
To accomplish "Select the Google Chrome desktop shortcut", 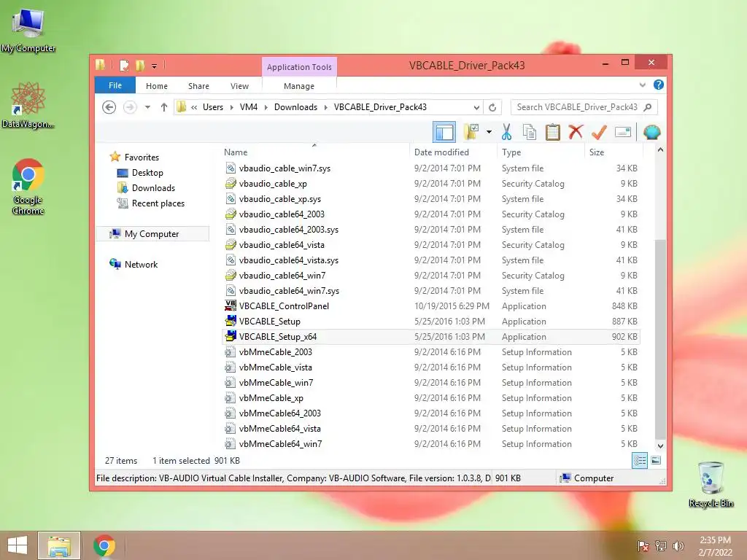I will click(28, 186).
